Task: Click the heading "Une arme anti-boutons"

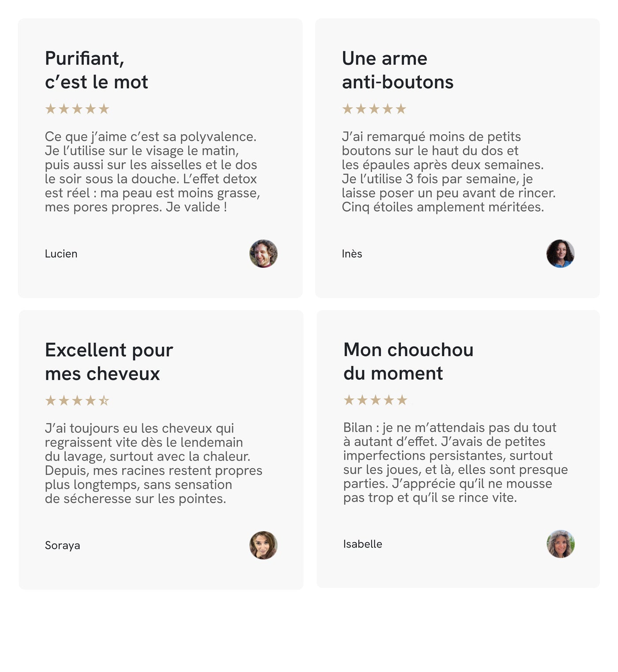Action: tap(398, 70)
